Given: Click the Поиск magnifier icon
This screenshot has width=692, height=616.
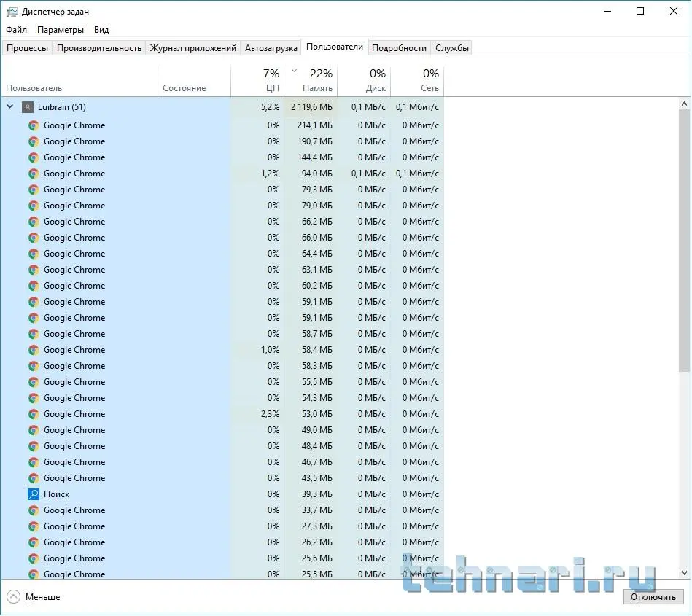Looking at the screenshot, I should (34, 494).
